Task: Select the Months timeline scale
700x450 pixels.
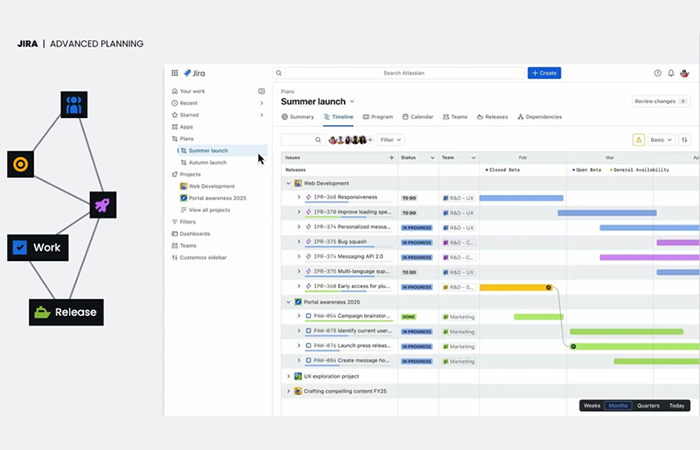Action: click(x=618, y=405)
